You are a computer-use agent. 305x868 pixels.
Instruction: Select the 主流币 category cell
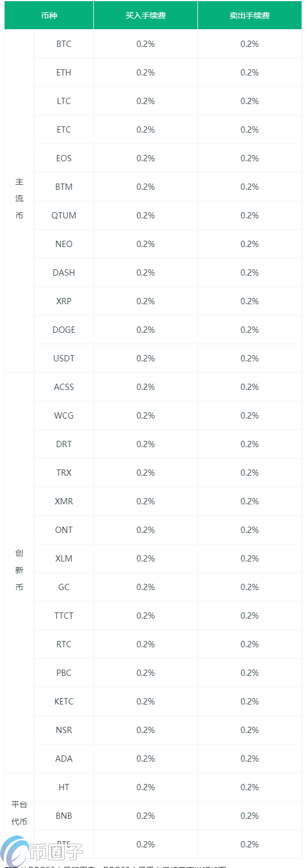point(19,201)
